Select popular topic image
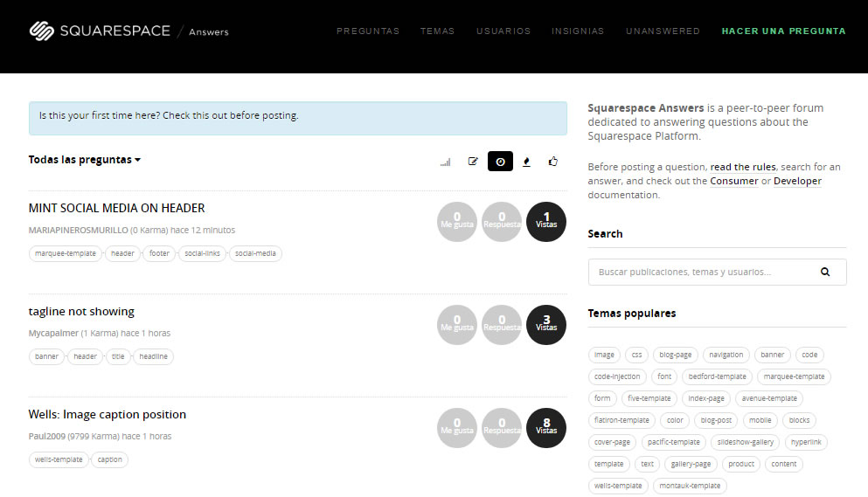 604,355
